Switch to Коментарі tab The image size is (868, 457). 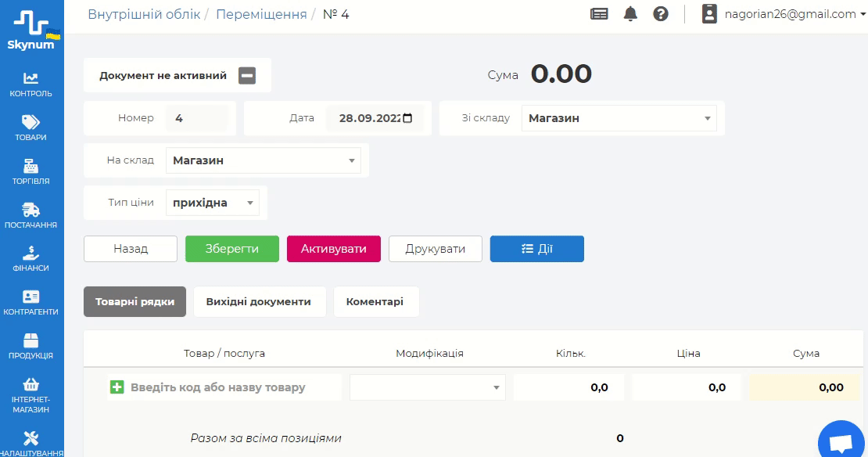tap(375, 302)
